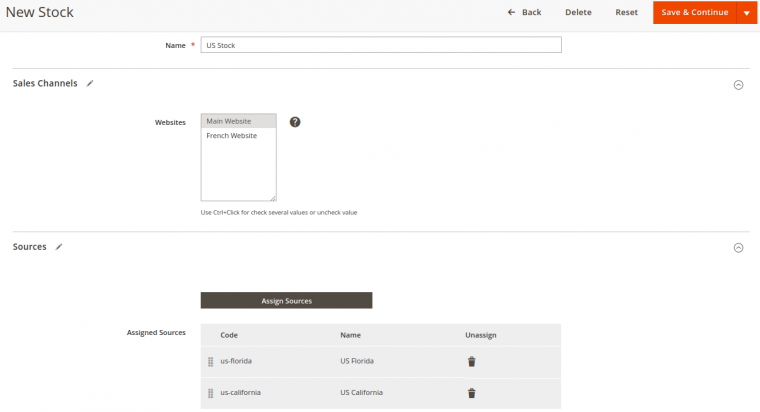
Task: Grab the drag handle of us-florida row
Action: click(211, 362)
